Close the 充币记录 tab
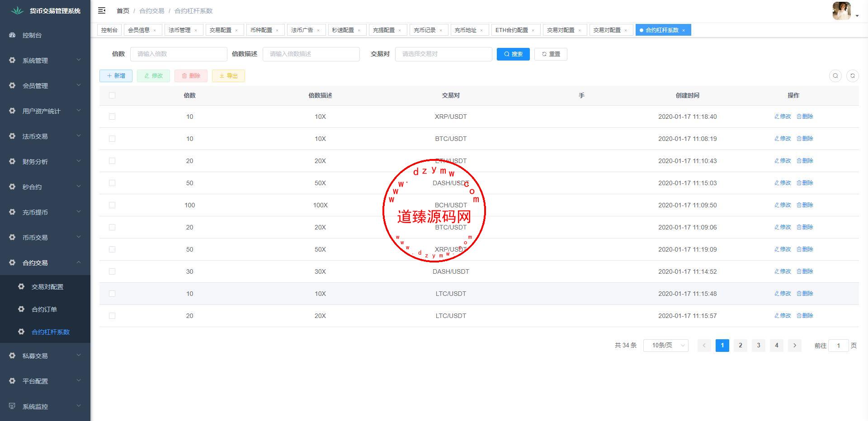 tap(441, 30)
